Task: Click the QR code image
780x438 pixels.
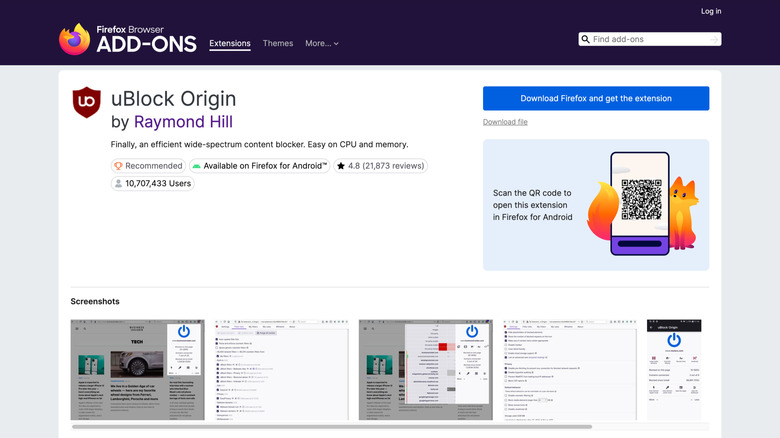Action: click(x=641, y=200)
